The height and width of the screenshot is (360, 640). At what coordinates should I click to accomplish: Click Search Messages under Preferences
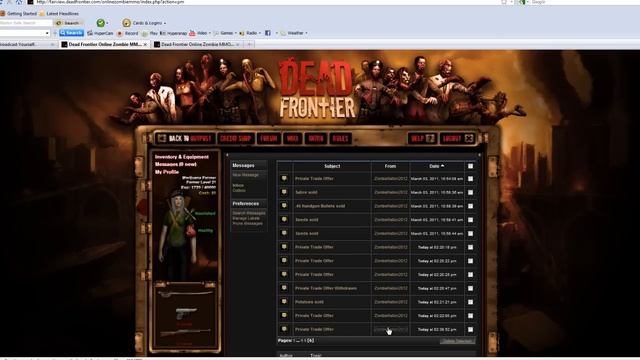click(249, 213)
